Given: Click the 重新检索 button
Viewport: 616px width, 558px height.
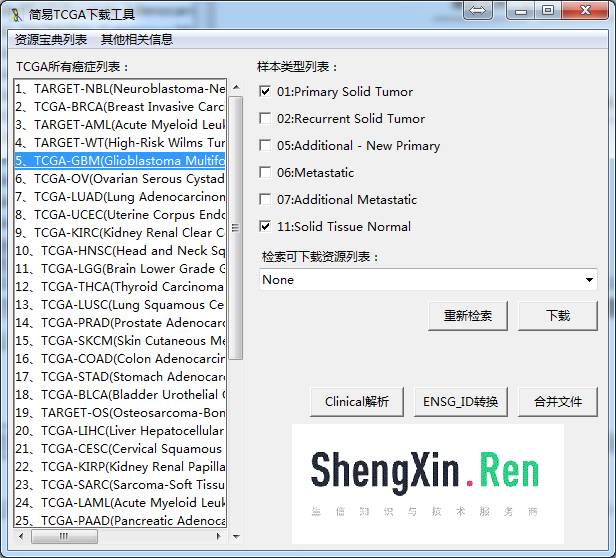Looking at the screenshot, I should [x=468, y=316].
